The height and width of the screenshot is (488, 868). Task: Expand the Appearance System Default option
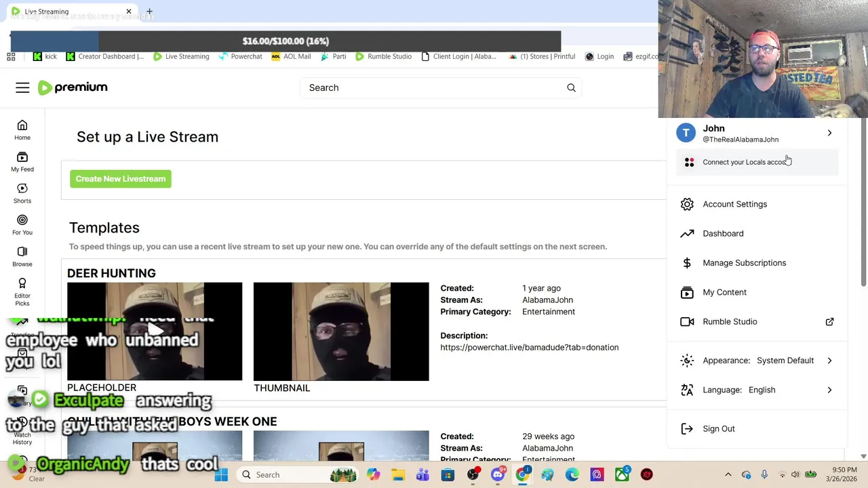pos(757,361)
